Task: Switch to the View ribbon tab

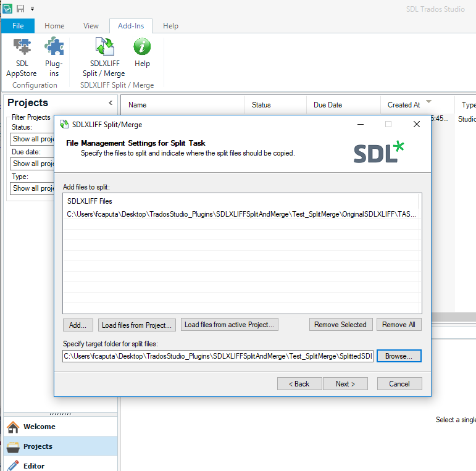Action: click(x=91, y=26)
